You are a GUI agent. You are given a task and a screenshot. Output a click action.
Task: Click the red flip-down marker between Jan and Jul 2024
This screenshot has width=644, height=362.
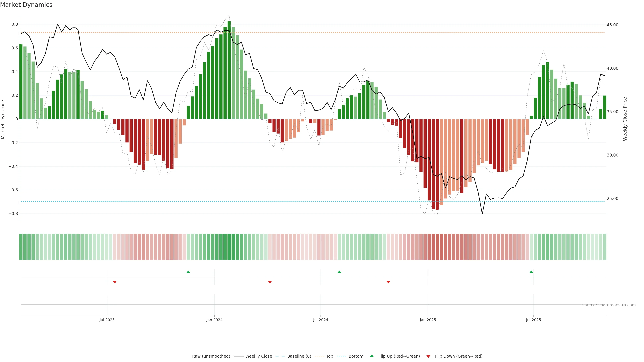(x=270, y=282)
